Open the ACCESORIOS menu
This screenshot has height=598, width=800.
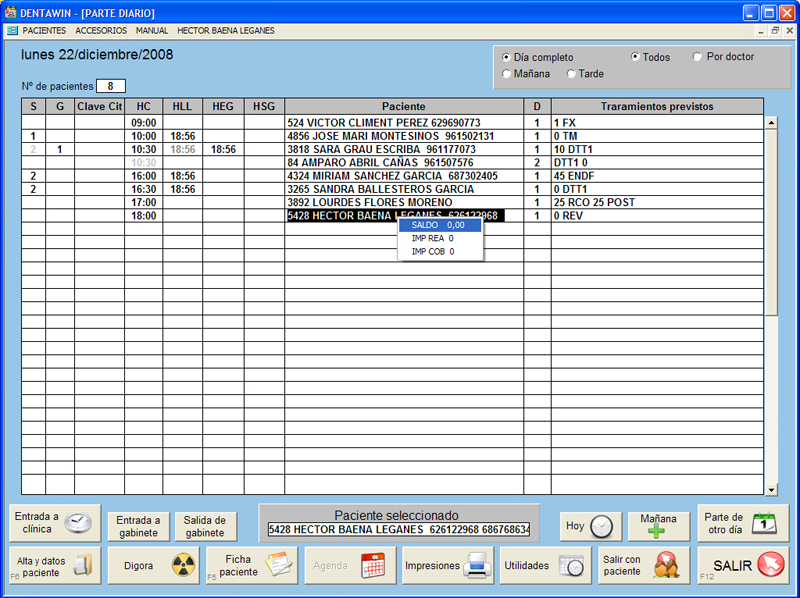pyautogui.click(x=101, y=31)
